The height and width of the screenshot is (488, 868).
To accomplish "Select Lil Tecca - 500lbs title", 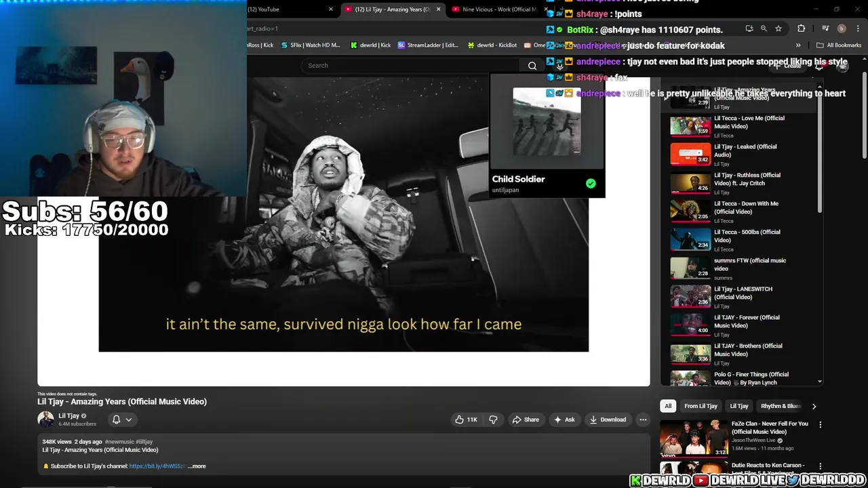I will point(747,236).
